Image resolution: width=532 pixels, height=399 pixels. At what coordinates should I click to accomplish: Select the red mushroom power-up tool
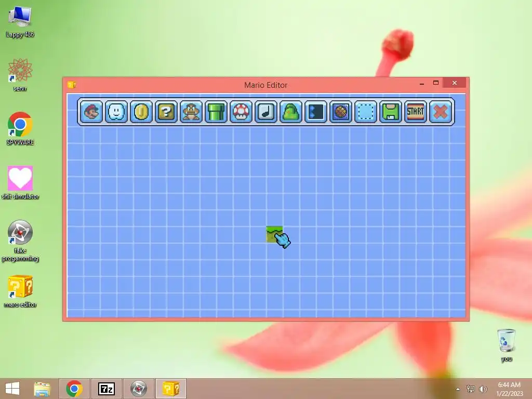241,112
